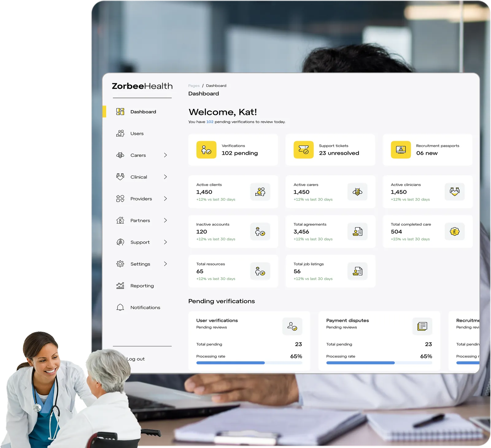This screenshot has width=491, height=448.
Task: Click the blue 102 pending verifications link
Action: click(210, 122)
